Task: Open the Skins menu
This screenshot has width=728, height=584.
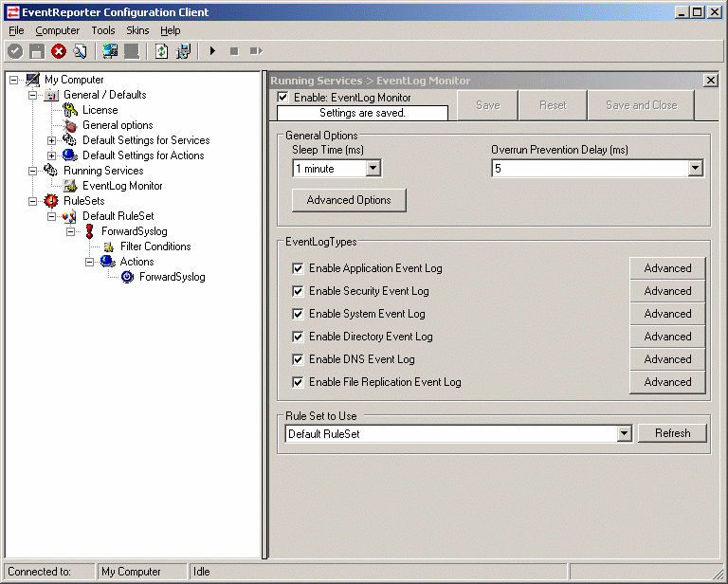Action: [137, 30]
